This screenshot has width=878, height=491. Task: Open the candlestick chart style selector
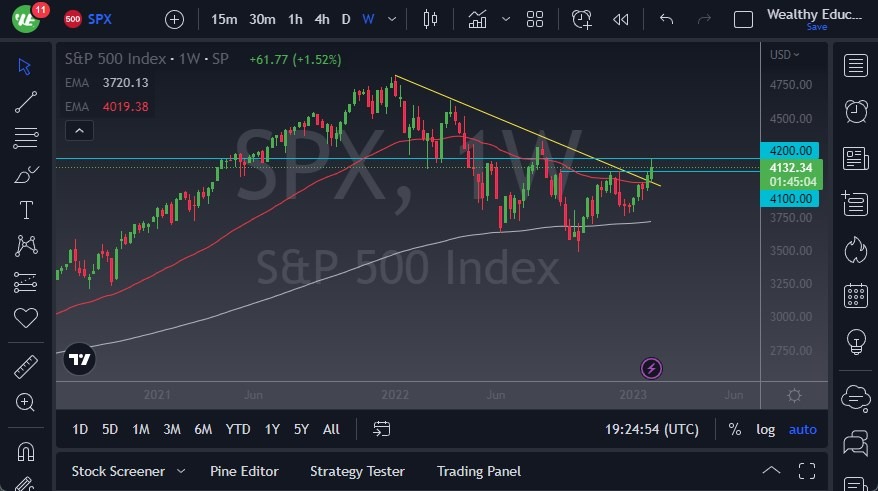431,19
